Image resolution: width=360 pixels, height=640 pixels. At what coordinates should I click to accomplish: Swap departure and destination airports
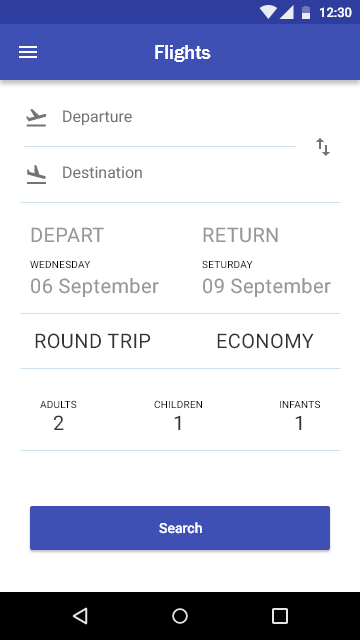pos(323,147)
